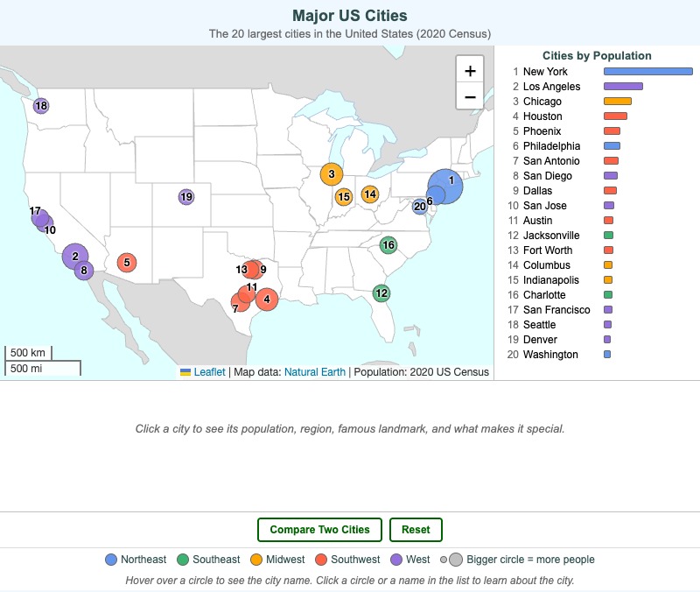
Task: Select San Francisco list entry
Action: click(600, 310)
